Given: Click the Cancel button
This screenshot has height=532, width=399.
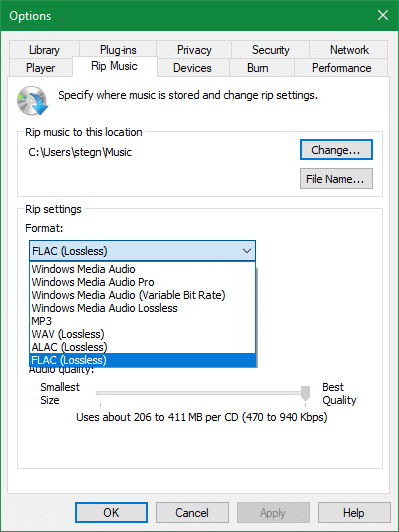Looking at the screenshot, I should point(192,512).
